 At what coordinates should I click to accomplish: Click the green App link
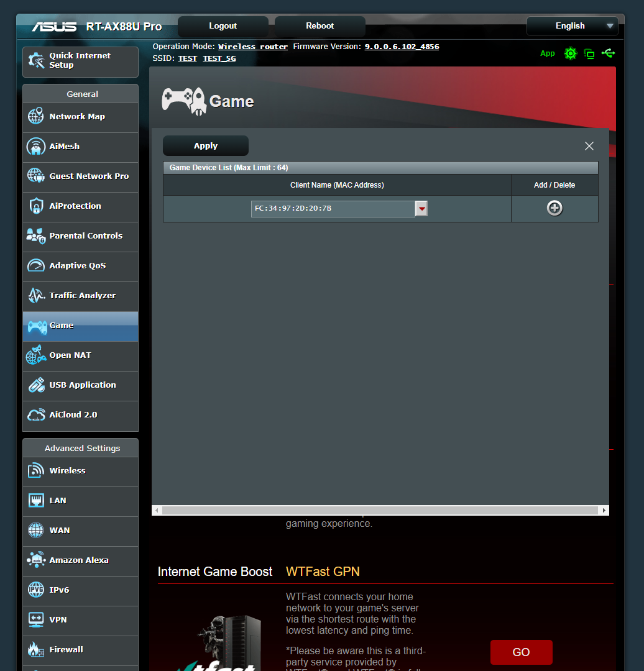[547, 53]
